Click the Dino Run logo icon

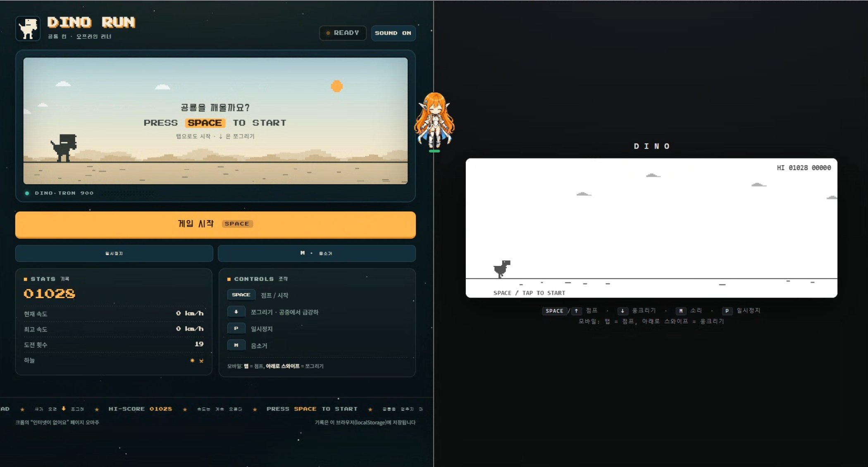point(28,28)
